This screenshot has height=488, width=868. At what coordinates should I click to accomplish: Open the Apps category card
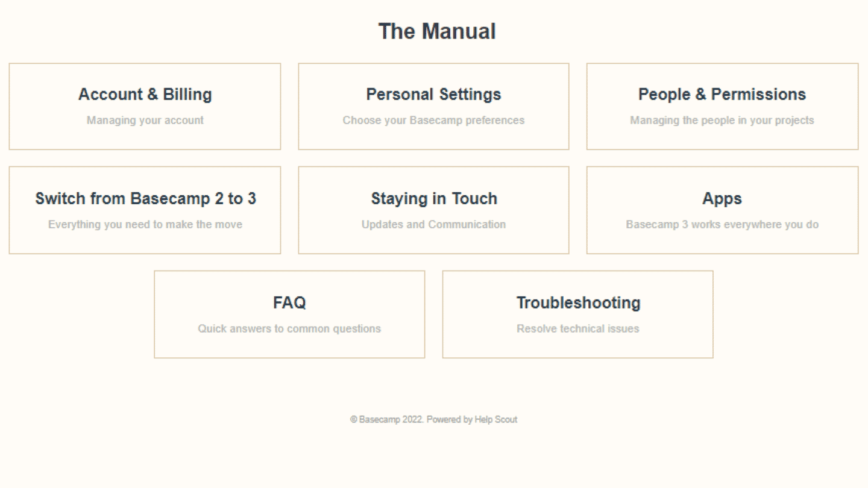[722, 210]
